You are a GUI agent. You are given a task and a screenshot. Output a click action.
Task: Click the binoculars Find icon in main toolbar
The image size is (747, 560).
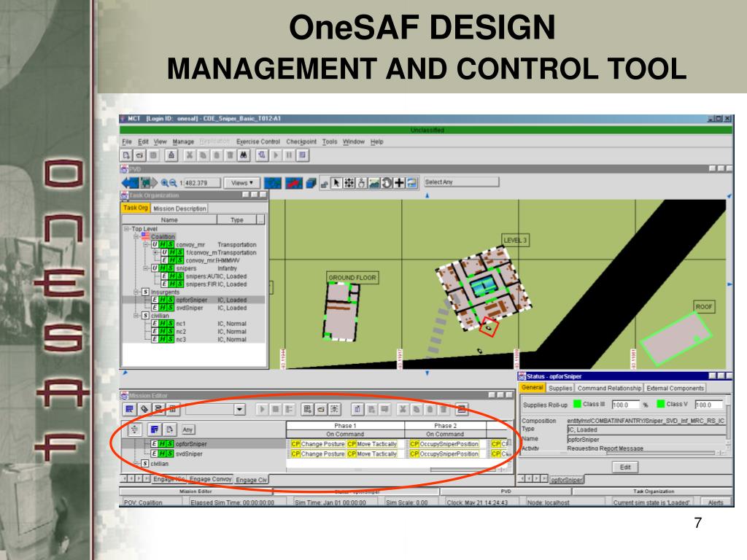(x=244, y=155)
